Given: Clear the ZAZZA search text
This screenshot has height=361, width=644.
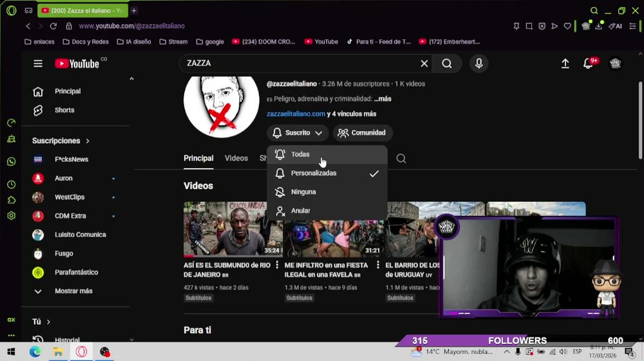Looking at the screenshot, I should coord(424,63).
